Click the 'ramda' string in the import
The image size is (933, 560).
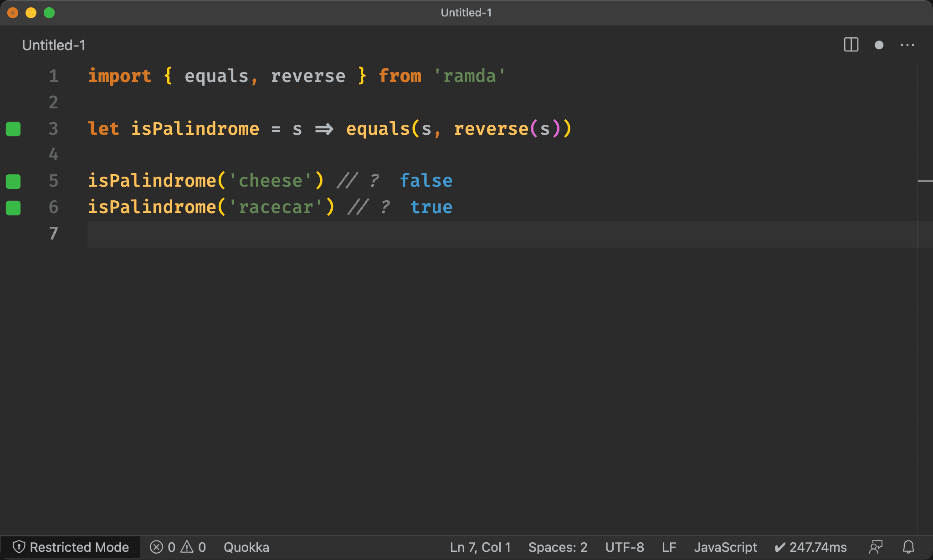(x=469, y=76)
